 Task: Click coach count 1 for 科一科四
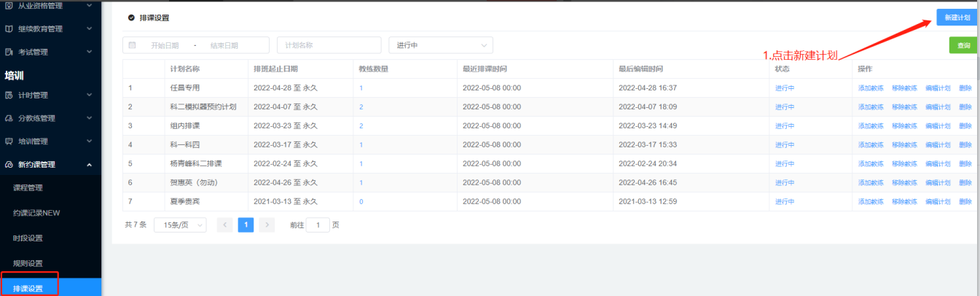click(x=361, y=145)
